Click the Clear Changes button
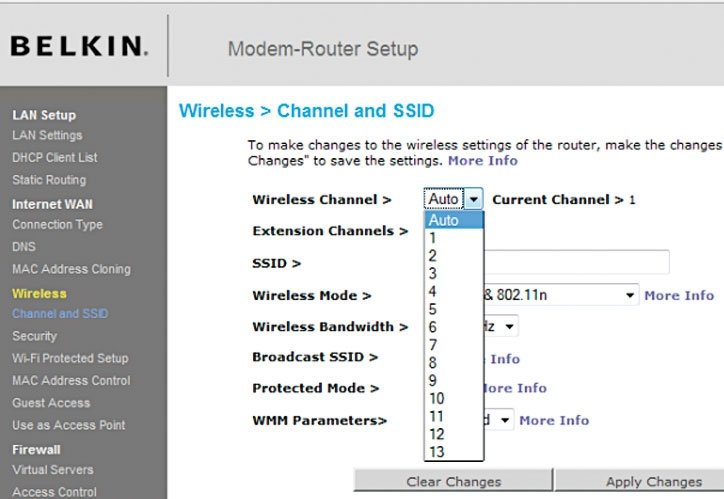 [x=453, y=481]
